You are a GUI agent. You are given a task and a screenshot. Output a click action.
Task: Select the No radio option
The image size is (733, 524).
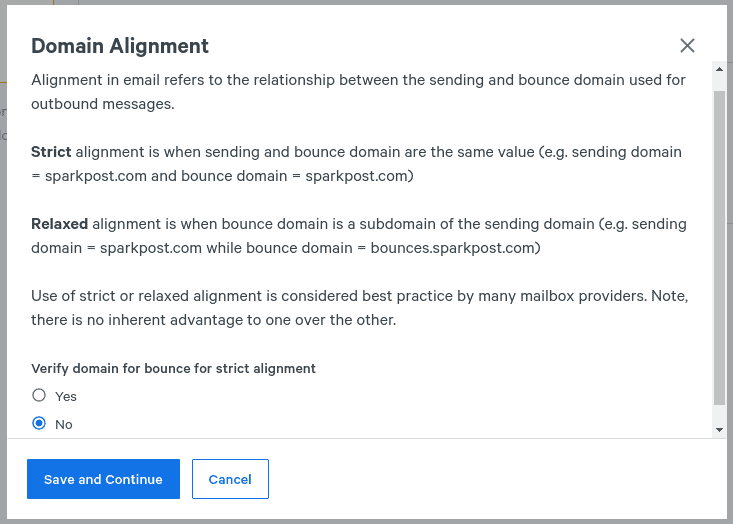click(x=39, y=424)
